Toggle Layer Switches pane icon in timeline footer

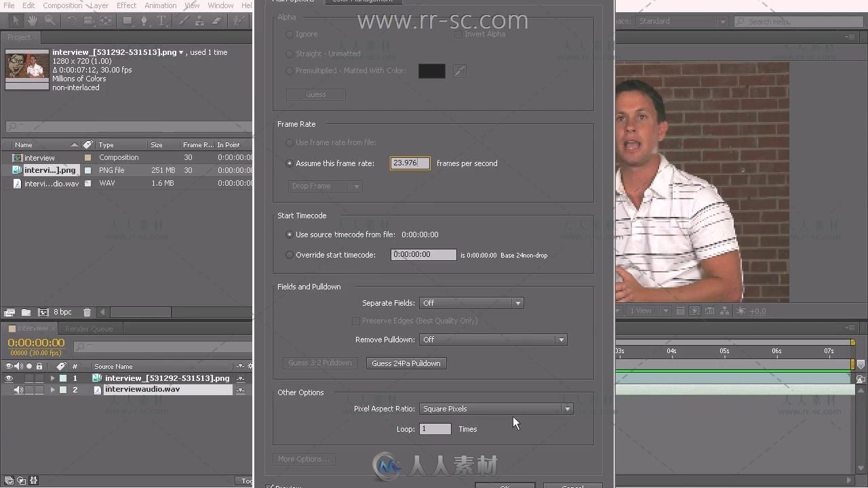pos(9,481)
